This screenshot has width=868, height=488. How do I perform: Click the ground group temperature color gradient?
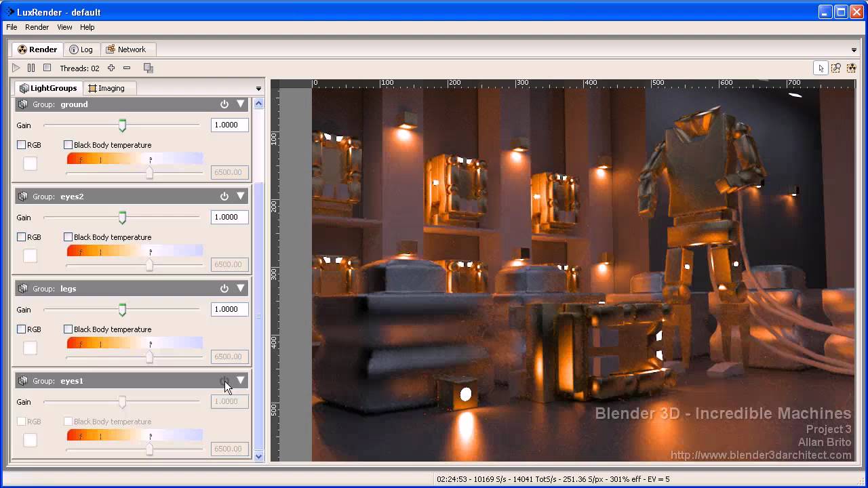[134, 159]
